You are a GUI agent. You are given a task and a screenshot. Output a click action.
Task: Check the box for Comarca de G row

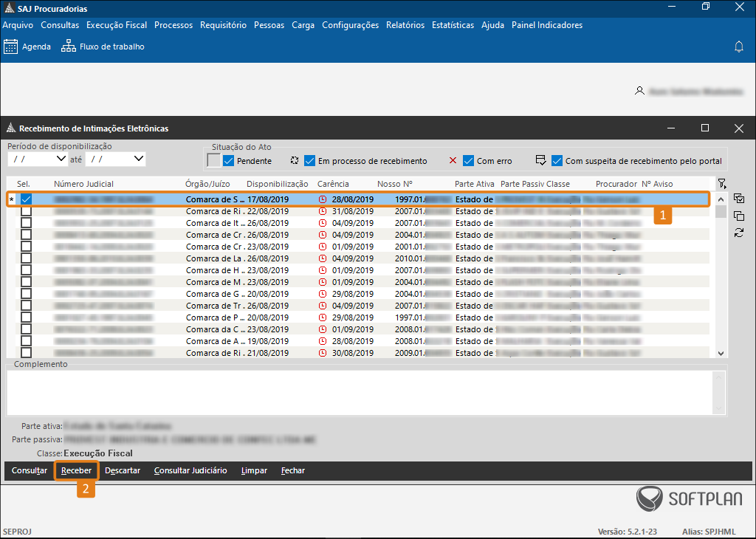[26, 294]
